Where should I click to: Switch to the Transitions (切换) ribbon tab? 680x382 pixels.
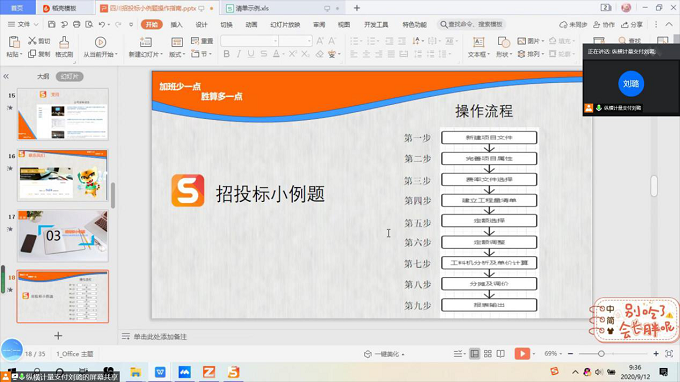(x=226, y=24)
